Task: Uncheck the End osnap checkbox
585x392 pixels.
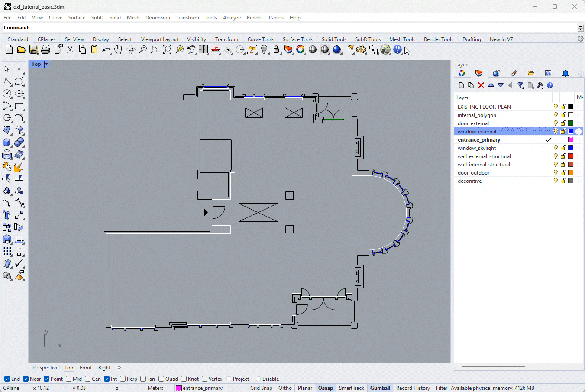Action: click(7, 379)
